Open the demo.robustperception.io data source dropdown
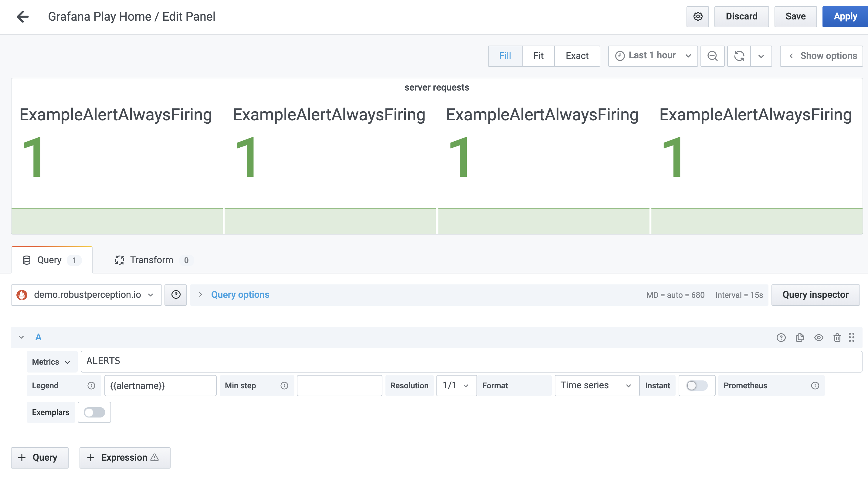This screenshot has height=488, width=868. point(86,295)
